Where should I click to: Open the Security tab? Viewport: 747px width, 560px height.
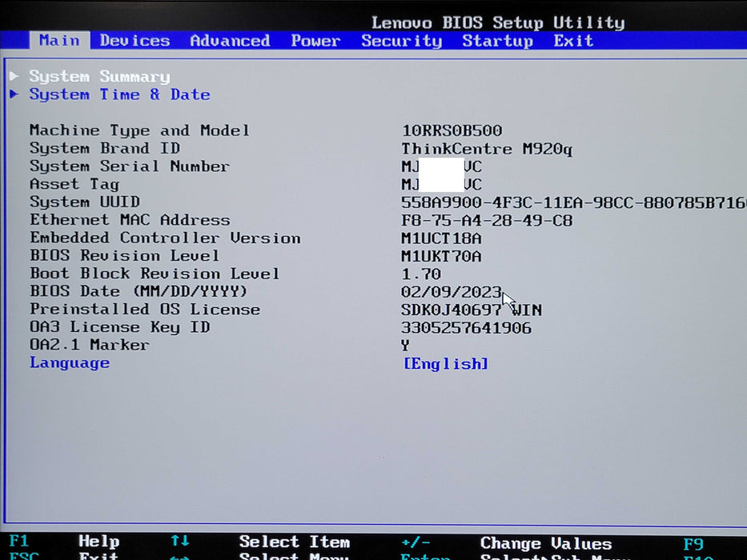[x=402, y=42]
